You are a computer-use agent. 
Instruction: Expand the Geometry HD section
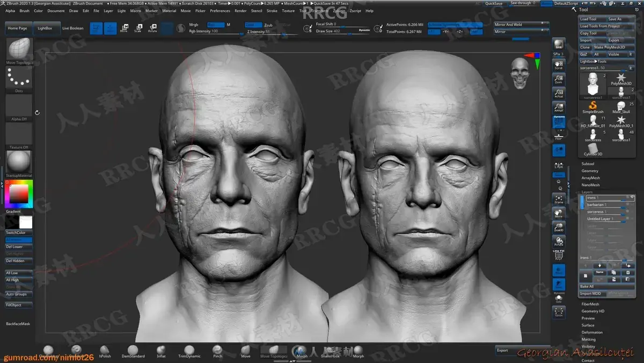(593, 311)
